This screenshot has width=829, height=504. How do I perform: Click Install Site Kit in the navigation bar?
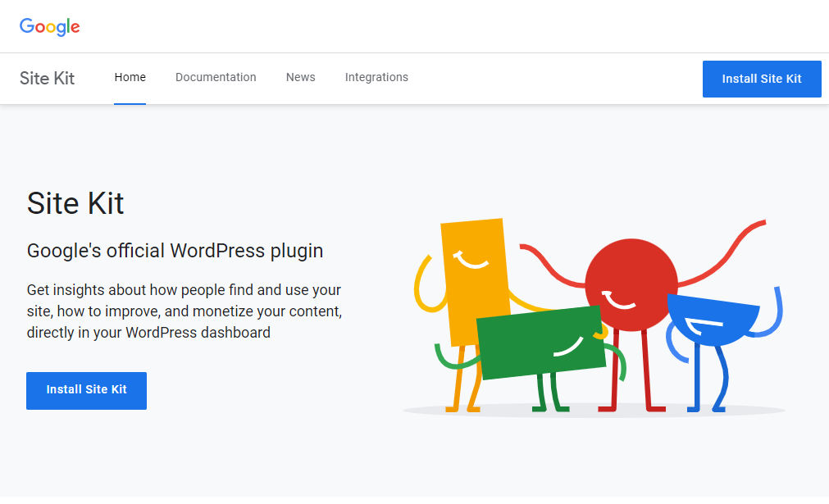762,79
